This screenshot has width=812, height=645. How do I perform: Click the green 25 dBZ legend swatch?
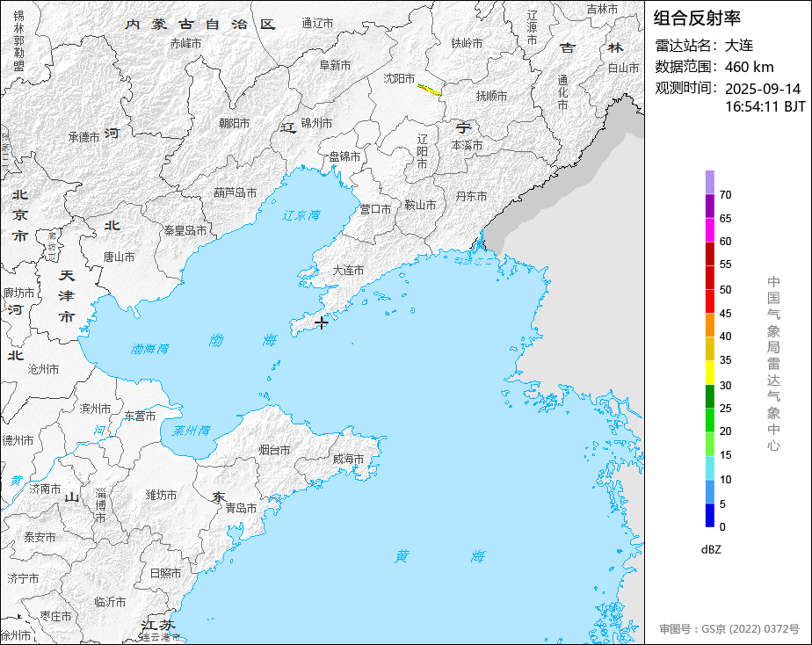709,420
